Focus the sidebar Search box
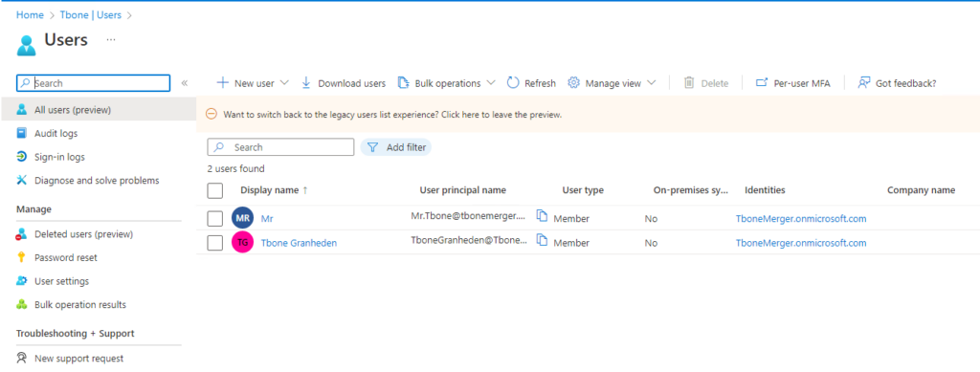The height and width of the screenshot is (372, 980). 93,83
